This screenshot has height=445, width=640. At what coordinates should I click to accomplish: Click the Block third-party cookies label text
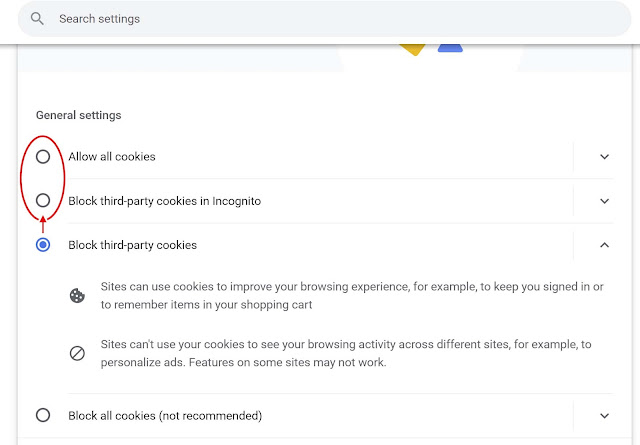point(132,245)
